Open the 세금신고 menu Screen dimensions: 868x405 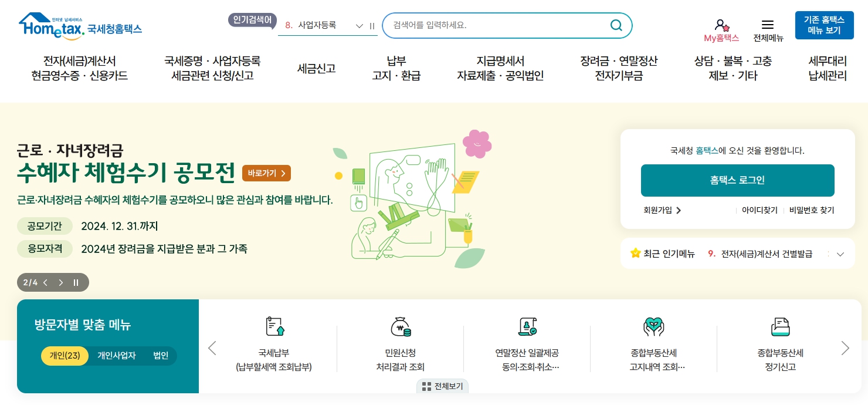point(316,69)
